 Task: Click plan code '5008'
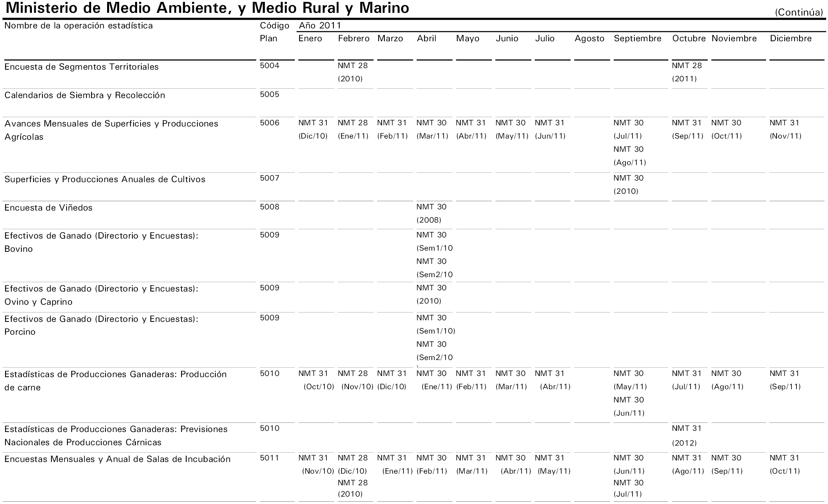coord(270,207)
